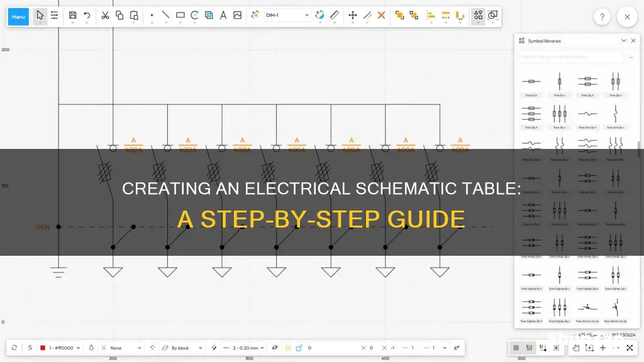
Task: Copy the selection
Action: click(x=119, y=16)
